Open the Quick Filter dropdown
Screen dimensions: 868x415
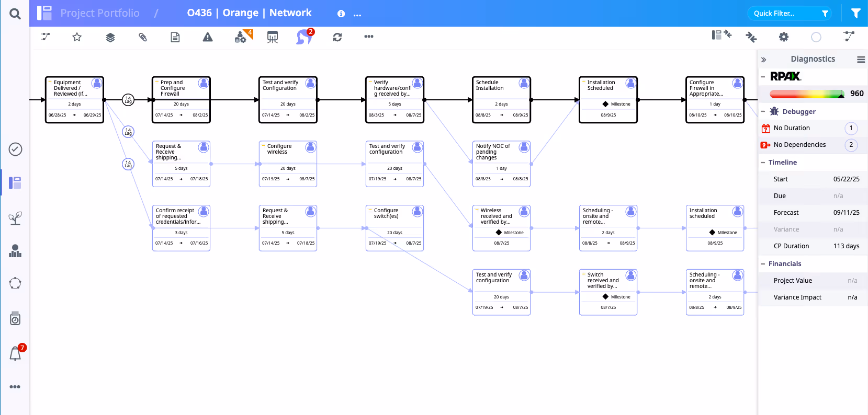pyautogui.click(x=790, y=14)
